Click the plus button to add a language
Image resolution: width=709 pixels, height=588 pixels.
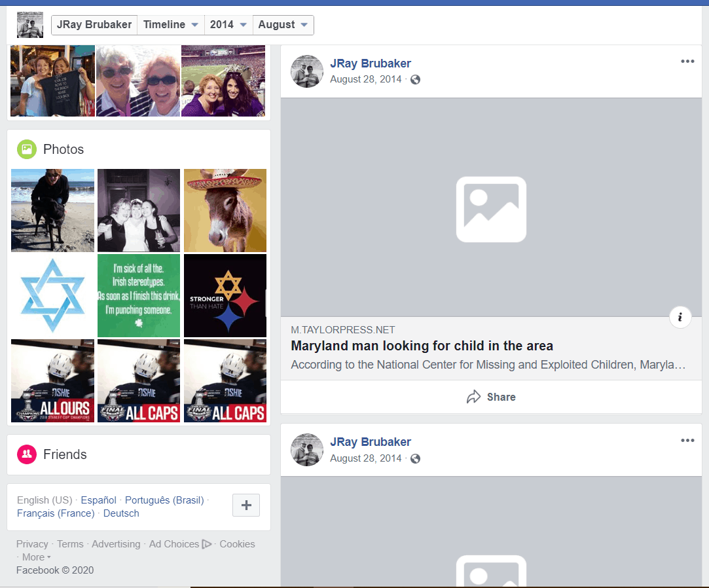coord(246,505)
